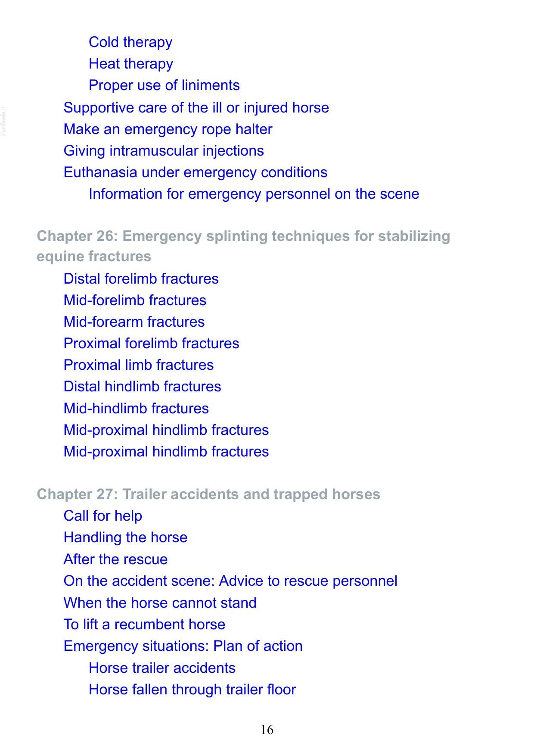Open On the accident scene link
Screen dimensions: 534x756
point(230,581)
